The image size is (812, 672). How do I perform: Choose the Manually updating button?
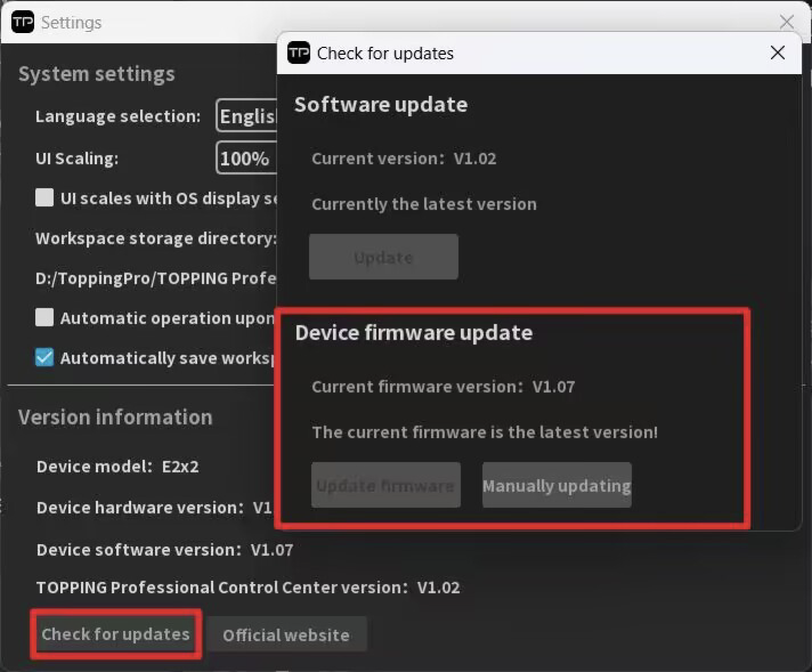(x=556, y=486)
